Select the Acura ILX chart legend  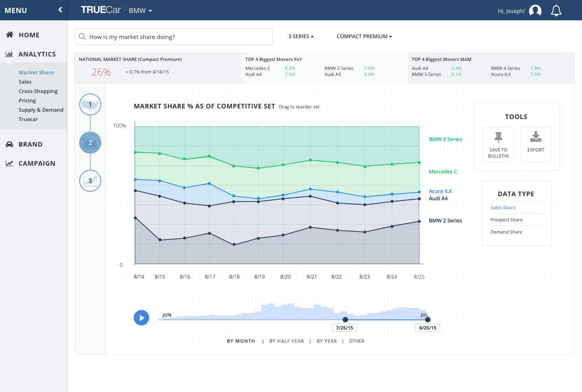(440, 191)
